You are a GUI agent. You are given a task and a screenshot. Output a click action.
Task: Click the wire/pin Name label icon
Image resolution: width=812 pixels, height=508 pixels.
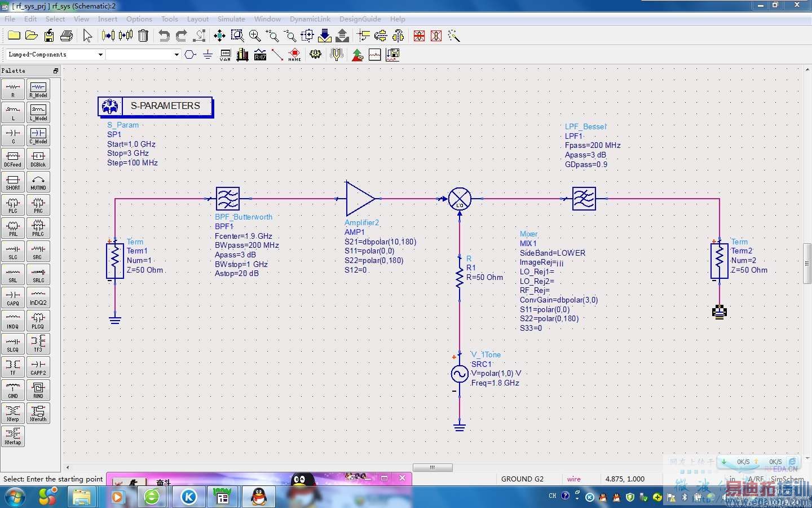click(294, 55)
